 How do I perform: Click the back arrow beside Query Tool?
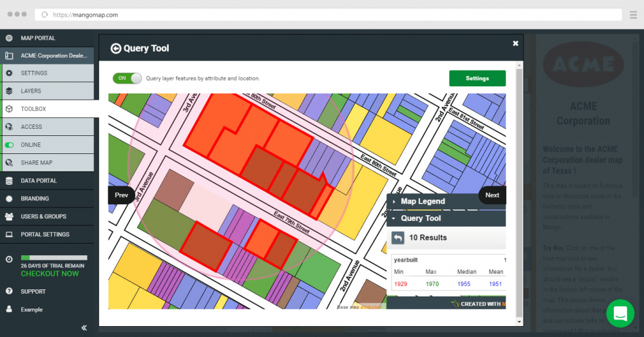click(x=116, y=48)
